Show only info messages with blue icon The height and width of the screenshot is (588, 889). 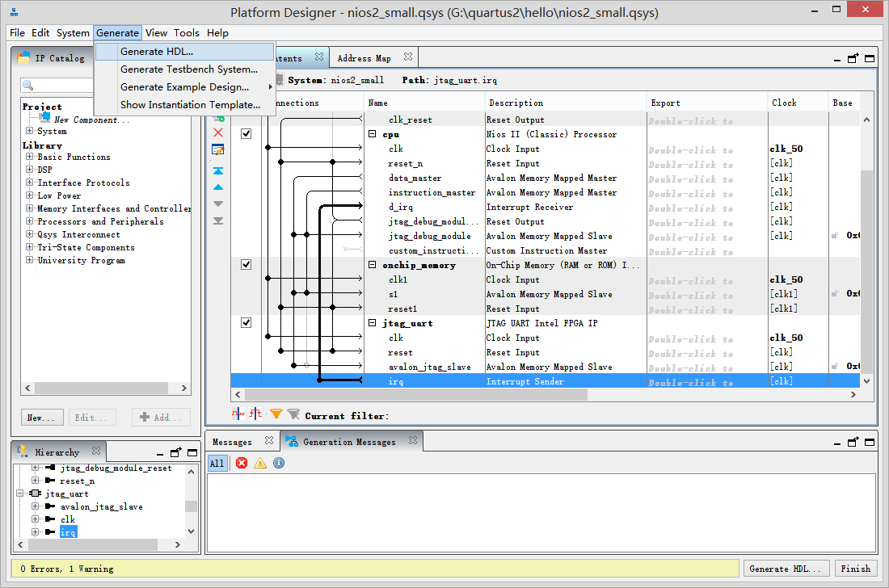(279, 463)
